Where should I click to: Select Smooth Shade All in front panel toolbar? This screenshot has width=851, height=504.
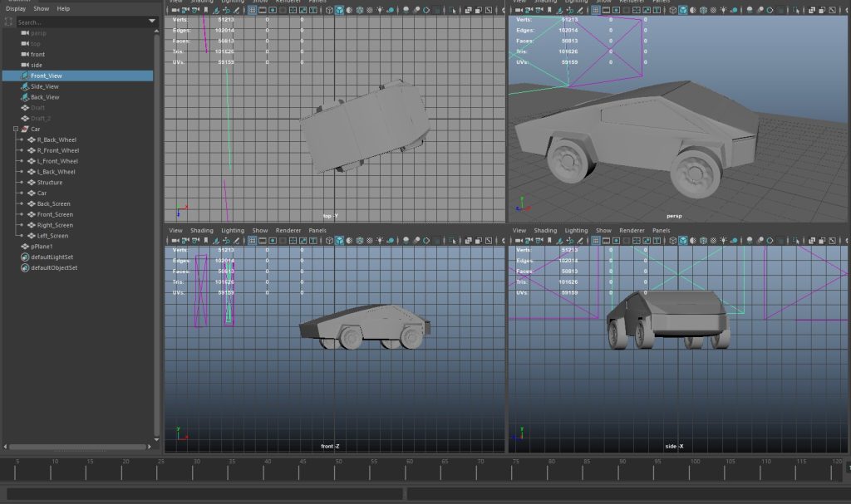(339, 240)
